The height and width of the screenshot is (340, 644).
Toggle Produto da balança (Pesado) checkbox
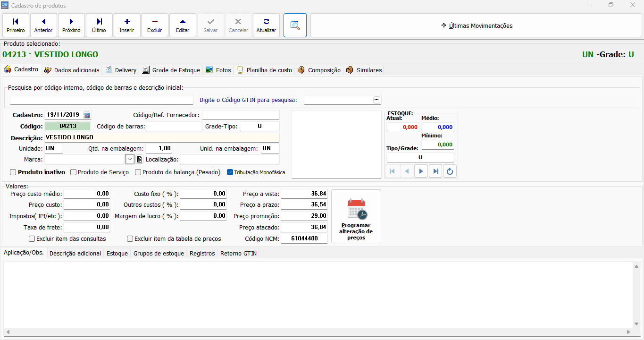coord(138,172)
